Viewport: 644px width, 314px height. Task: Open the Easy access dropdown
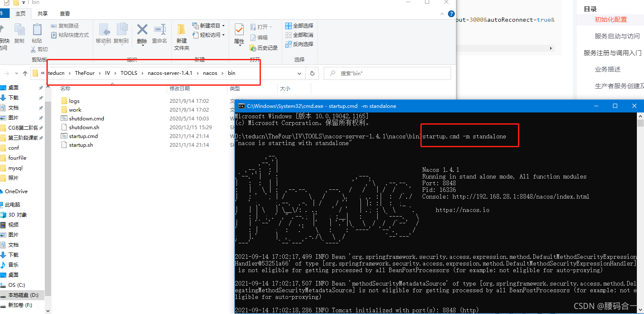click(x=209, y=35)
